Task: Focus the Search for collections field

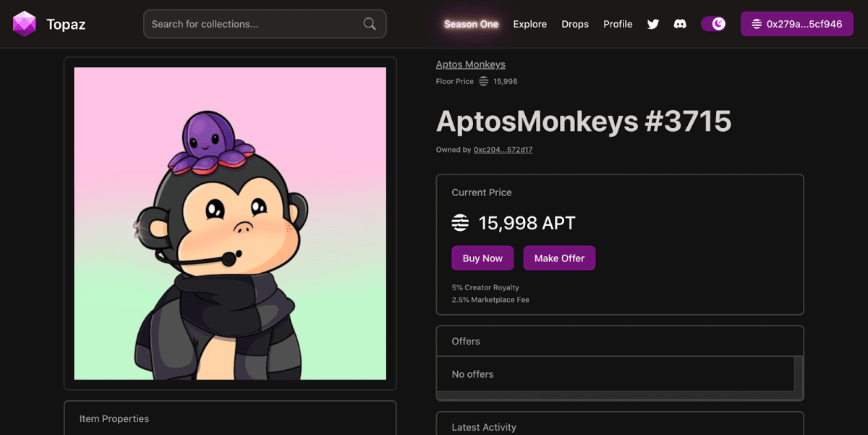Action: tap(253, 24)
